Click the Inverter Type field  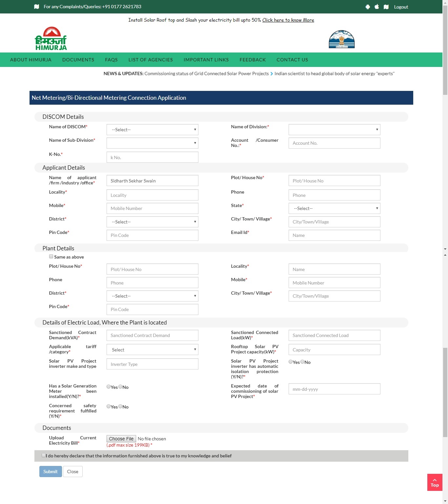click(x=153, y=364)
